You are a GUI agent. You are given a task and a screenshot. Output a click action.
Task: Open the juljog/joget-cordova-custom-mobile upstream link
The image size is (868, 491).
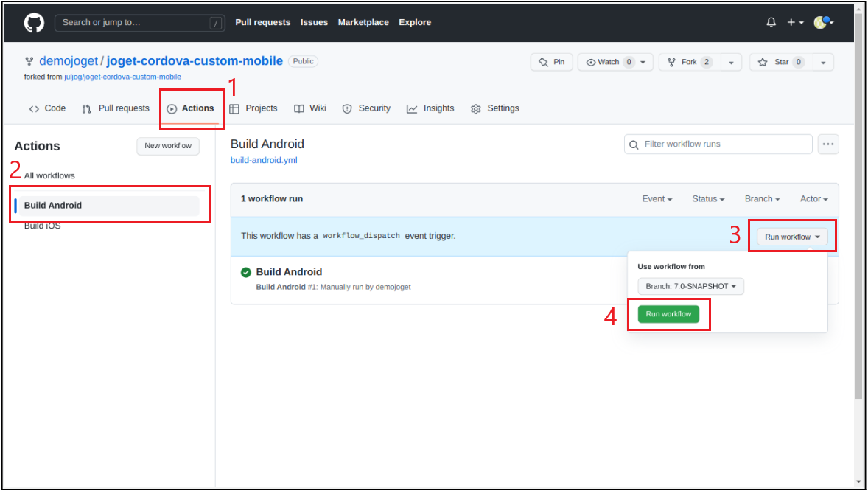pos(122,77)
